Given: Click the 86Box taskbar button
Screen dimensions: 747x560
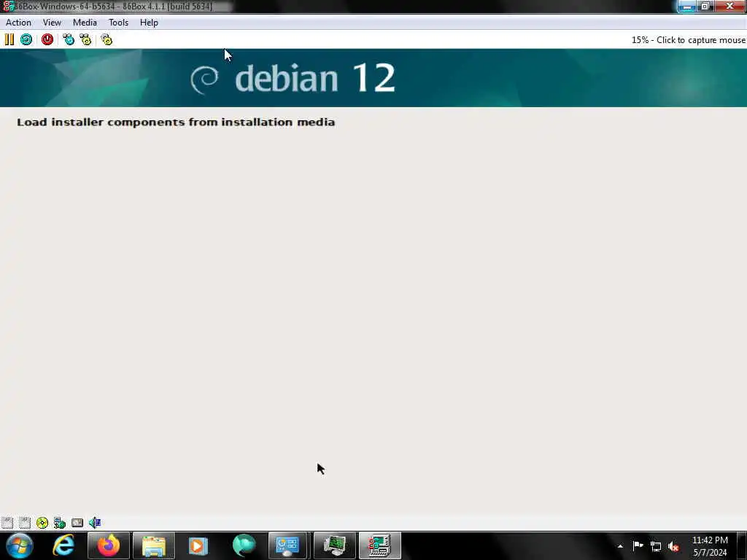Looking at the screenshot, I should point(379,545).
